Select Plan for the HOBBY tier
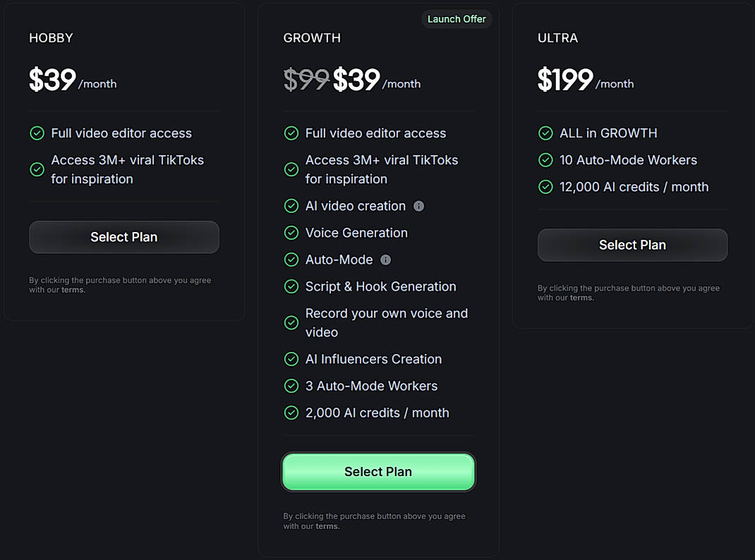The image size is (755, 560). click(x=123, y=237)
